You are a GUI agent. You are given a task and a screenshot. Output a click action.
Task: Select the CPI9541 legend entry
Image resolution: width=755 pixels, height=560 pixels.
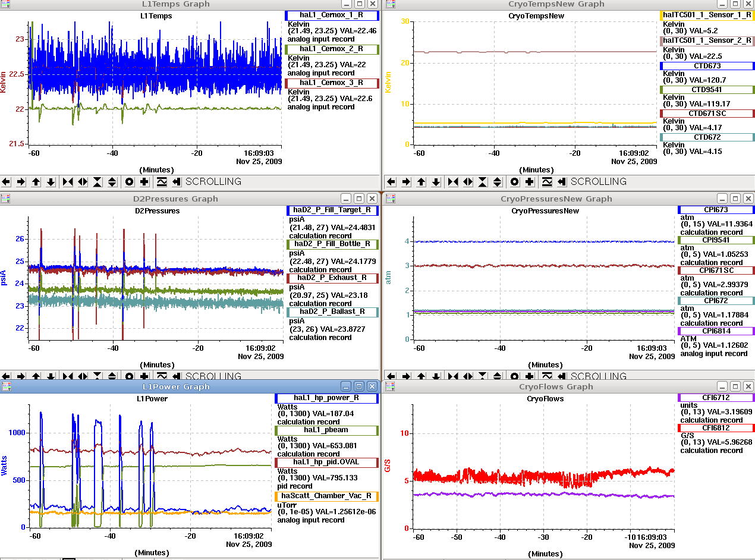pos(716,240)
